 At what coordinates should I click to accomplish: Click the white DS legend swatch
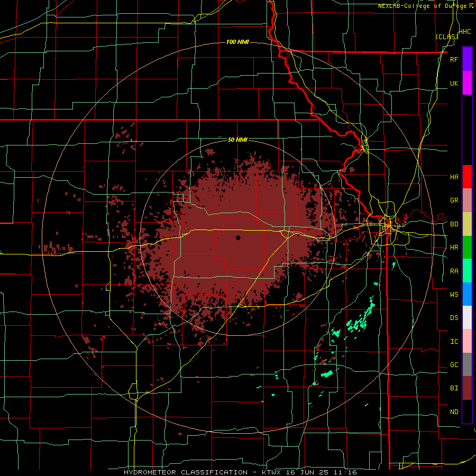point(467,317)
